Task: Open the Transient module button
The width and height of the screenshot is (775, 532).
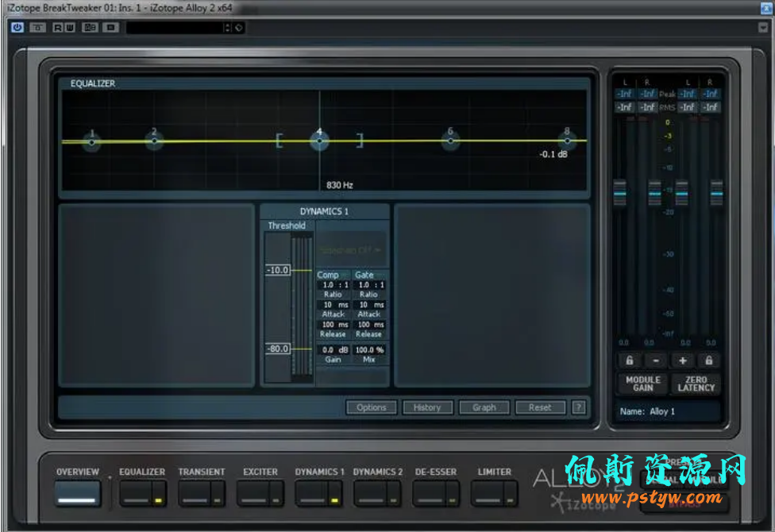Action: click(195, 493)
